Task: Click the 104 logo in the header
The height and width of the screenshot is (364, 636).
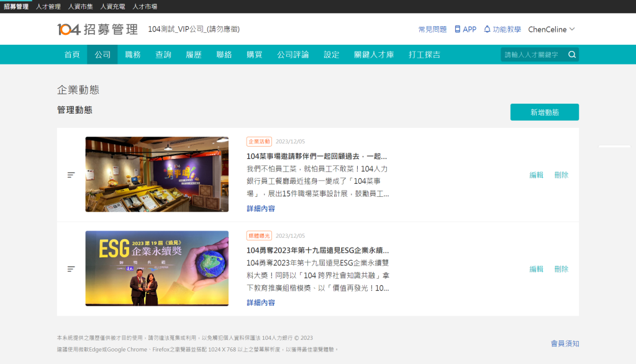Action: (x=98, y=29)
